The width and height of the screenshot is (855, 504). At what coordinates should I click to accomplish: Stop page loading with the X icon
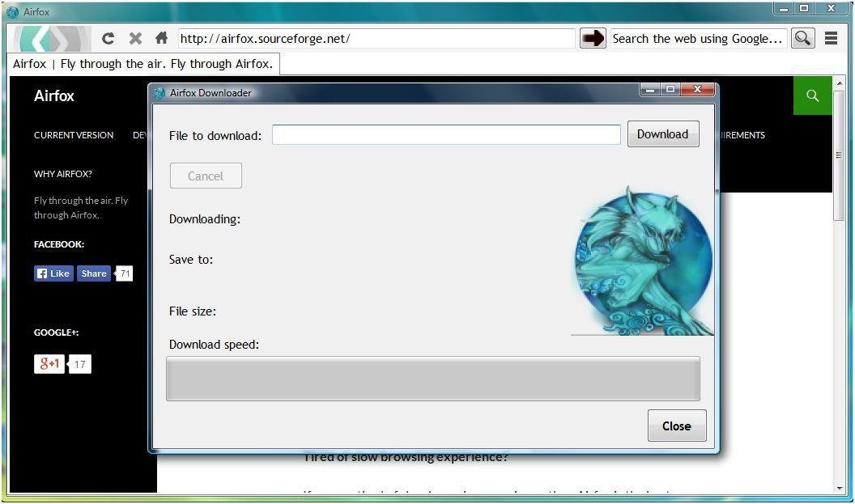pyautogui.click(x=135, y=38)
